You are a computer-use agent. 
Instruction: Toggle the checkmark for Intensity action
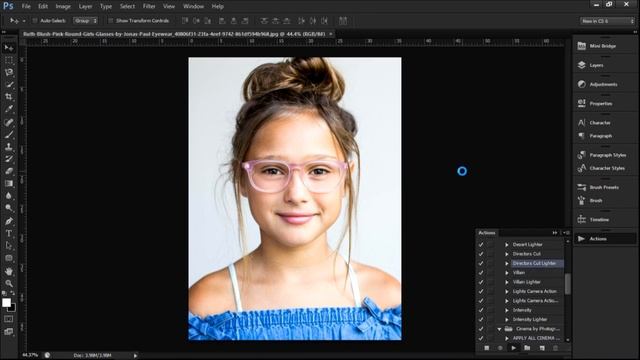(481, 310)
